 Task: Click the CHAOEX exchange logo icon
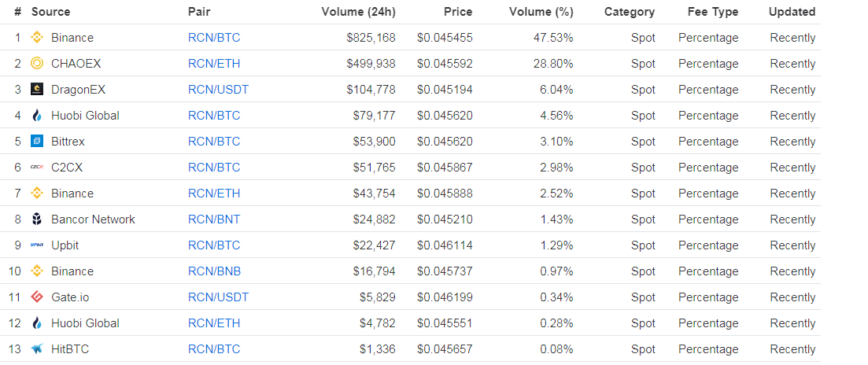coord(36,64)
